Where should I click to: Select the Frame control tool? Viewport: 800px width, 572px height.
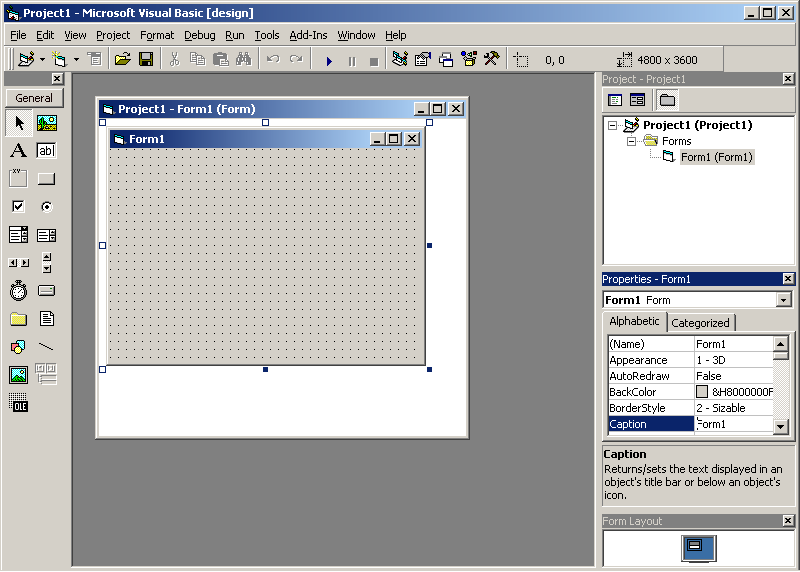click(x=18, y=179)
